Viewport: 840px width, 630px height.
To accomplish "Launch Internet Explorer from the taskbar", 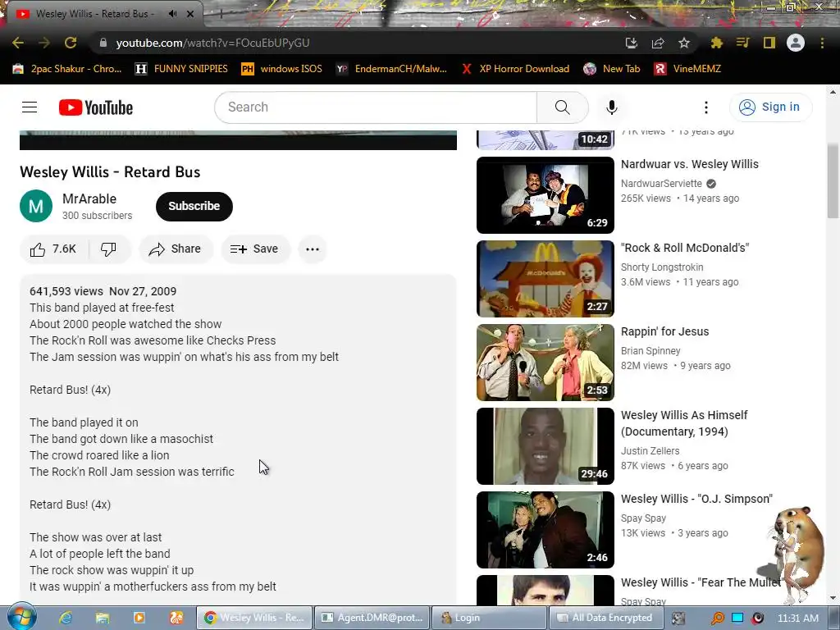I will coord(66,619).
